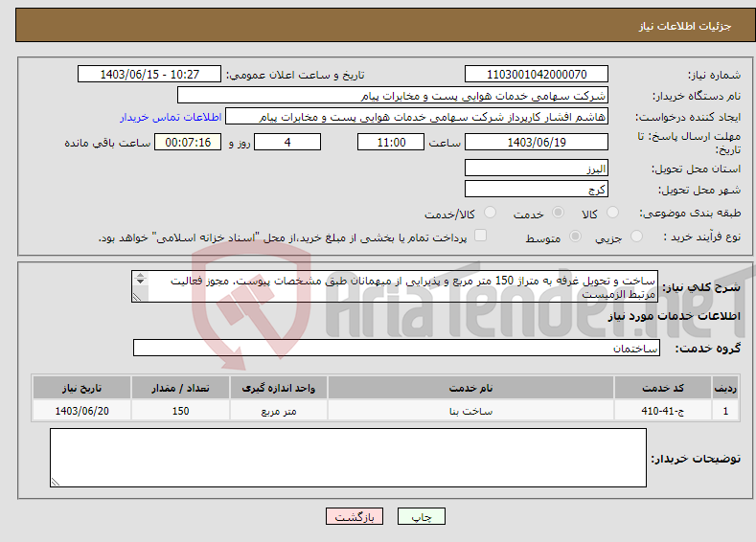This screenshot has height=542, width=756.
Task: Click the remaining days field showing 4
Action: [287, 142]
